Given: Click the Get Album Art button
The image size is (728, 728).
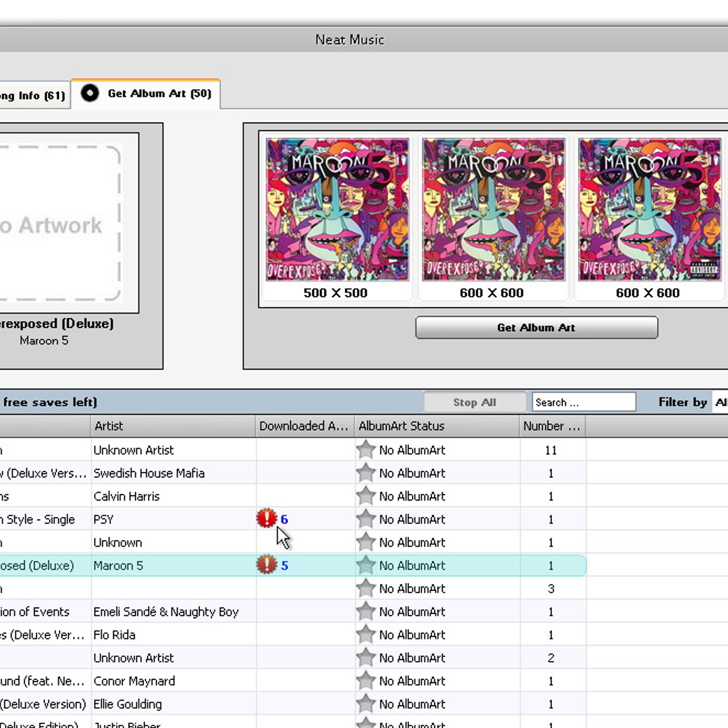Looking at the screenshot, I should (x=536, y=328).
